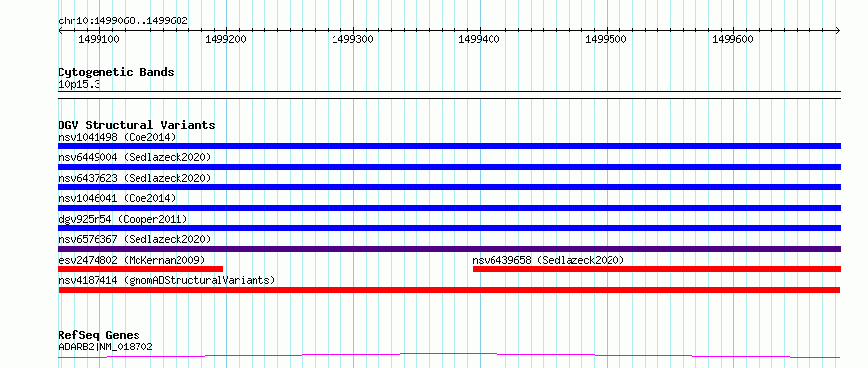This screenshot has height=368, width=868.
Task: Click the Cytogenetic Bands track title
Action: (x=116, y=72)
